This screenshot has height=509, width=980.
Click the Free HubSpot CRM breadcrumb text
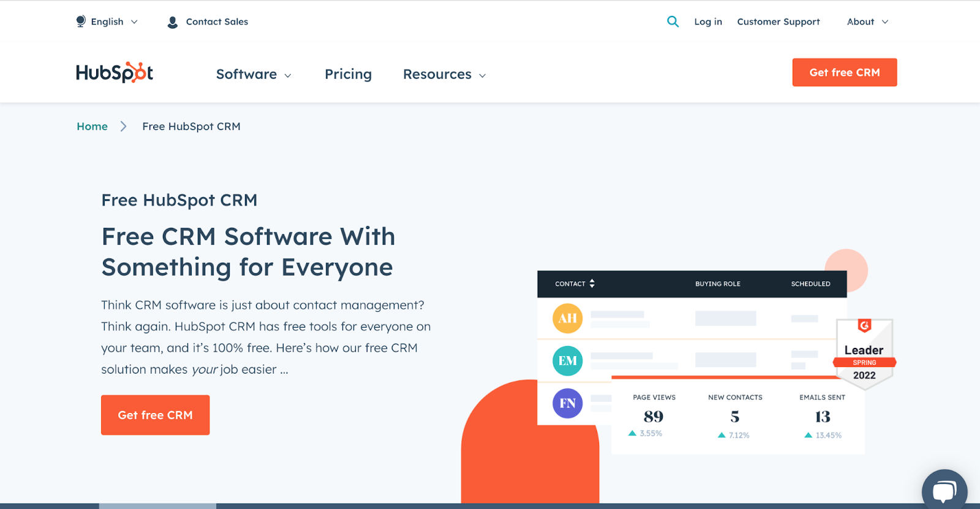pos(191,126)
